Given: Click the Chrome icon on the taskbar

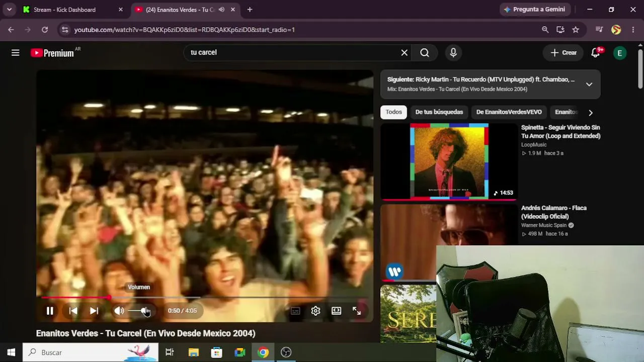Looking at the screenshot, I should [x=263, y=352].
